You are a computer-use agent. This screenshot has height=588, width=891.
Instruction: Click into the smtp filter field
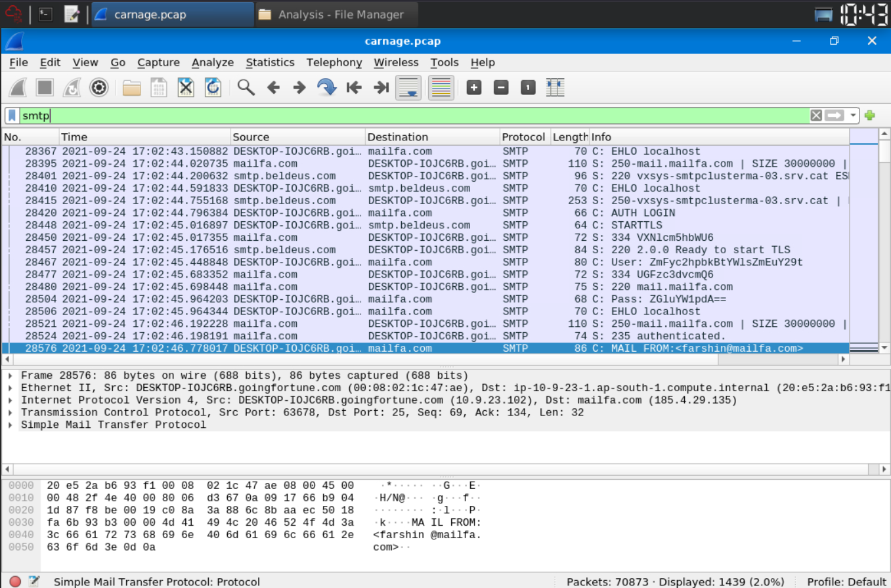click(x=414, y=115)
